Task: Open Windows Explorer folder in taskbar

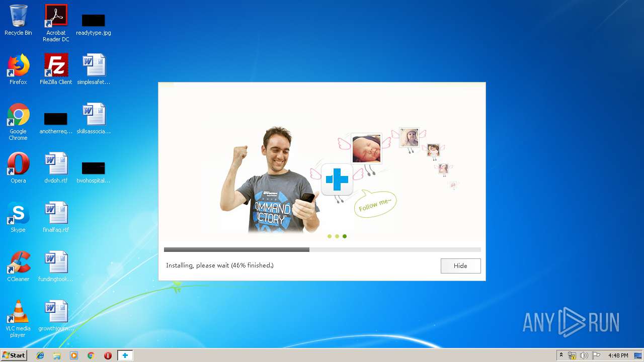Action: (x=57, y=355)
